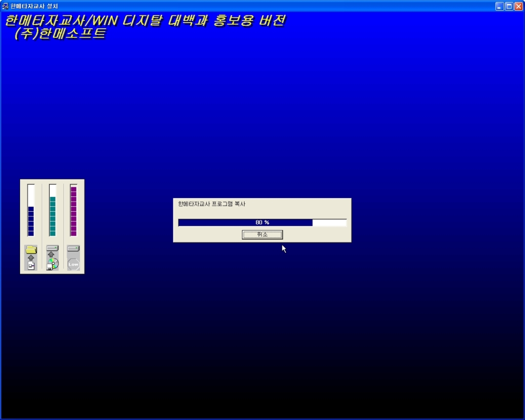Click the 80 % installation progress bar
The height and width of the screenshot is (420, 525).
tap(262, 223)
